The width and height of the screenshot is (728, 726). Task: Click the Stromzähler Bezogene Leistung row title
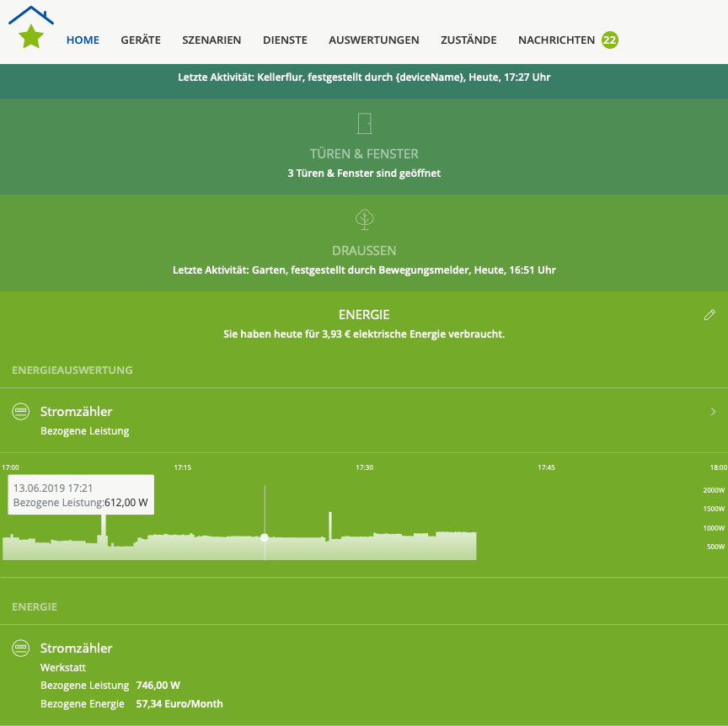tap(77, 412)
